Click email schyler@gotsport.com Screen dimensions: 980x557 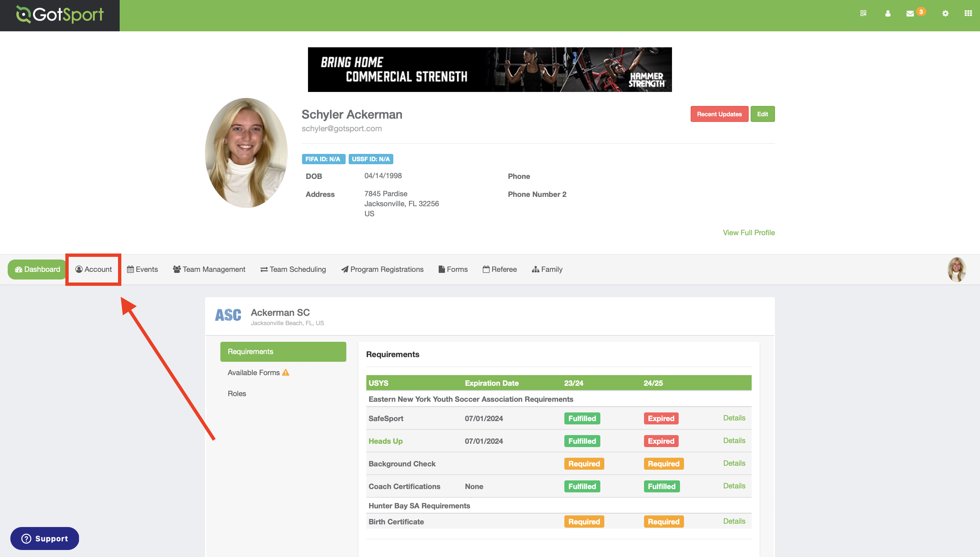tap(342, 129)
